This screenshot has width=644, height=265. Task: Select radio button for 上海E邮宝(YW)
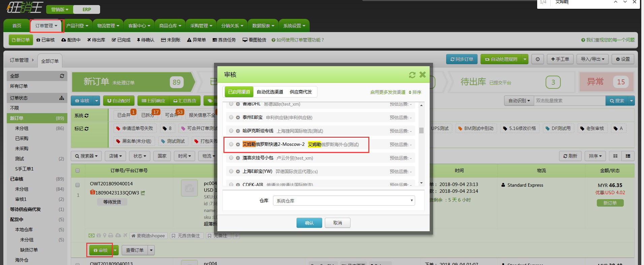[231, 171]
